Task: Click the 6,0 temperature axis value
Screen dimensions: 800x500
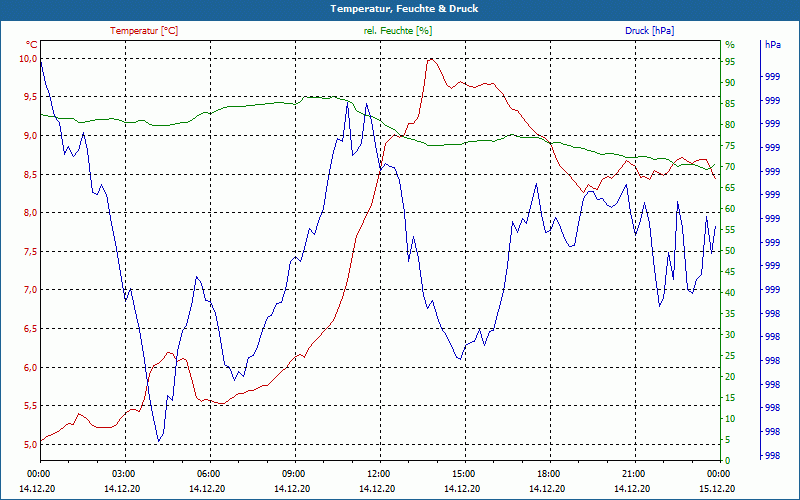Action: click(30, 367)
